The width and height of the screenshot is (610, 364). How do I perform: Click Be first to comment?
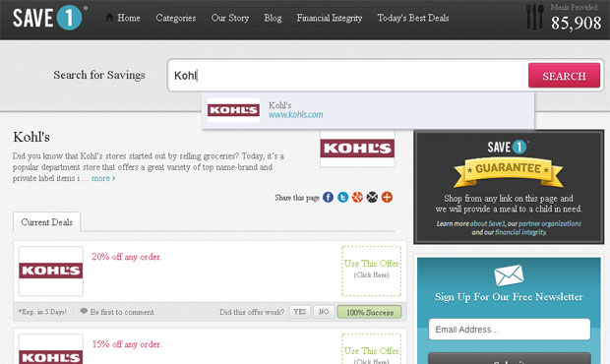click(122, 312)
